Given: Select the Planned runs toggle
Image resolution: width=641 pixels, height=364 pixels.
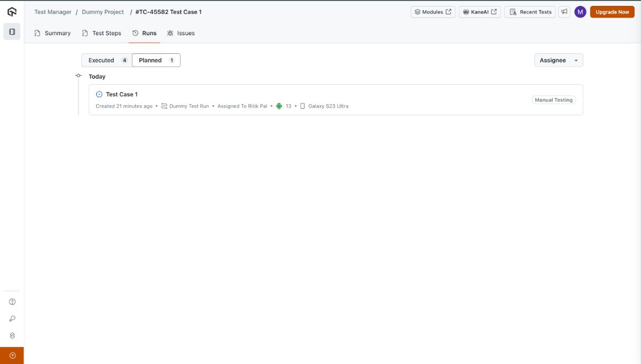Looking at the screenshot, I should tap(156, 60).
